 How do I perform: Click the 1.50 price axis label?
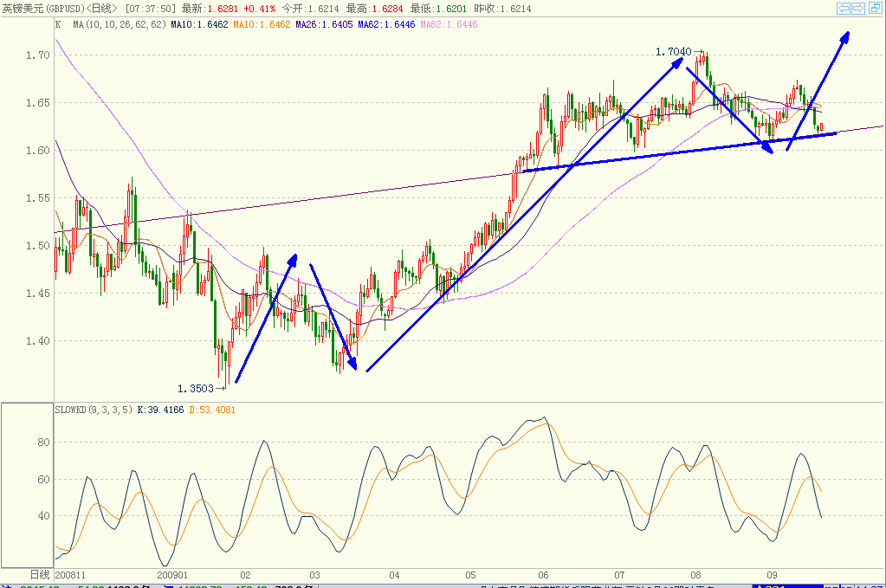pos(38,246)
